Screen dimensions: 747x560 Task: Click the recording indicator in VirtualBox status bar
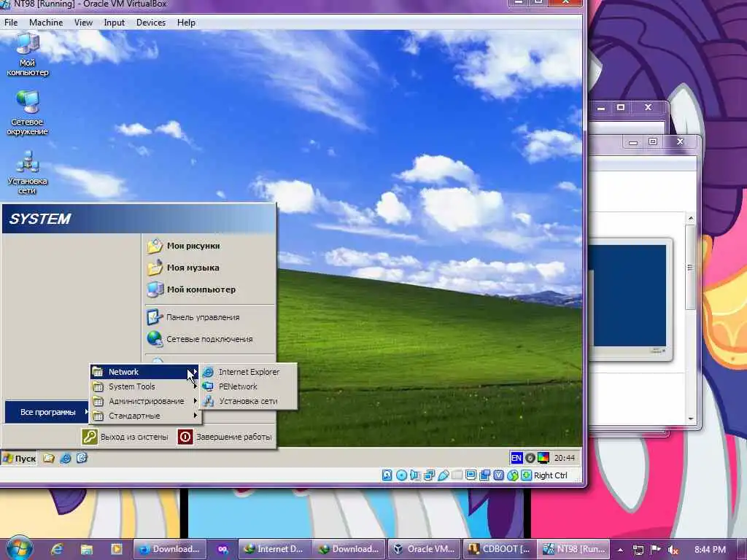click(484, 475)
